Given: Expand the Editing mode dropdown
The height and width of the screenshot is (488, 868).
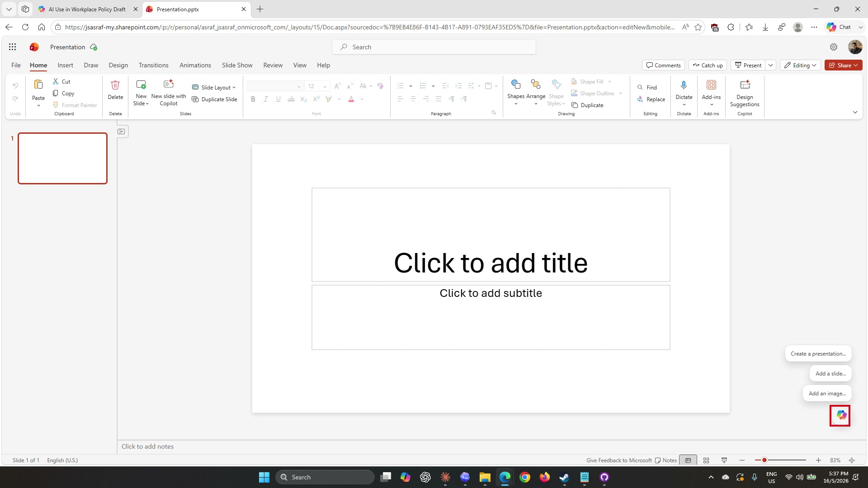Looking at the screenshot, I should coord(801,65).
